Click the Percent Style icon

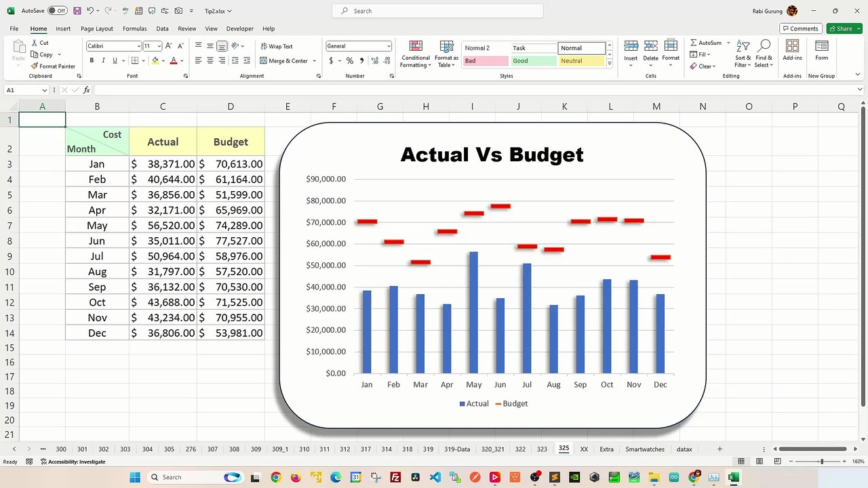click(x=350, y=60)
